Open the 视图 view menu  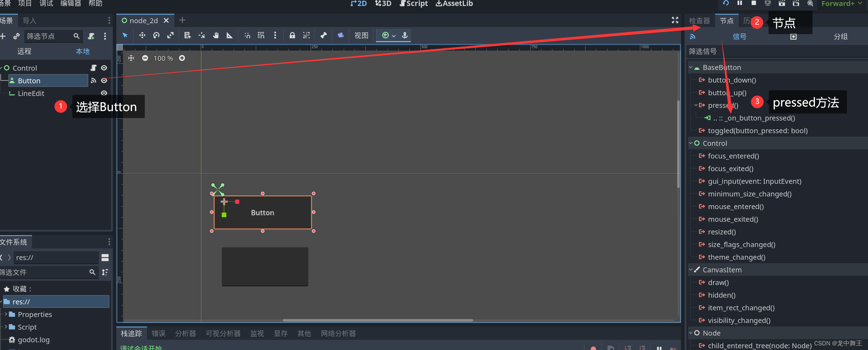coord(361,35)
